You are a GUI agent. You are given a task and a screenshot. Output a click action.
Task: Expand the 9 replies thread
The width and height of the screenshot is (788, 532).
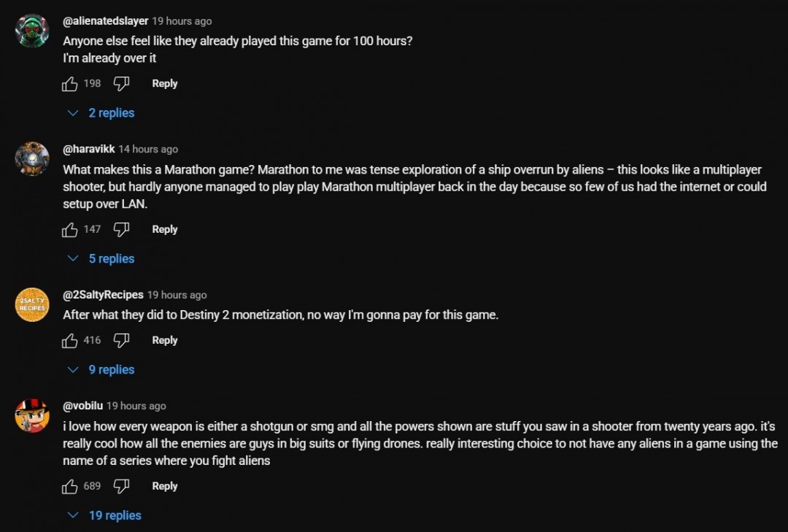[102, 370]
